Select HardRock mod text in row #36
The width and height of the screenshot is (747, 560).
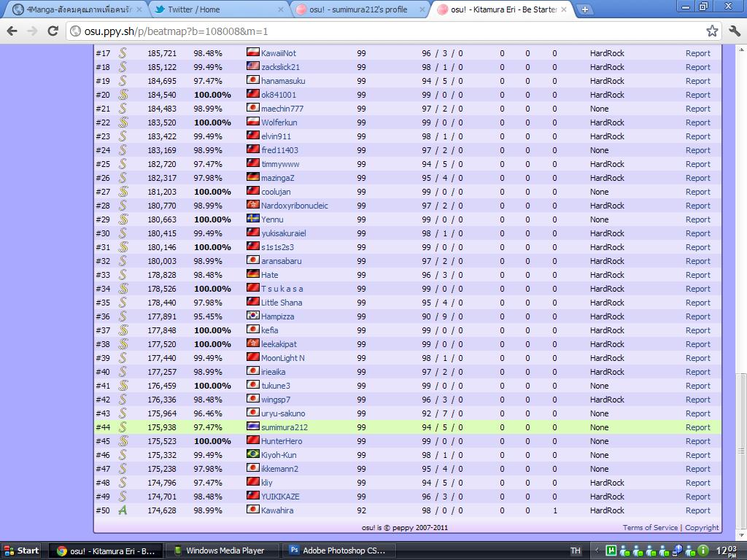607,316
